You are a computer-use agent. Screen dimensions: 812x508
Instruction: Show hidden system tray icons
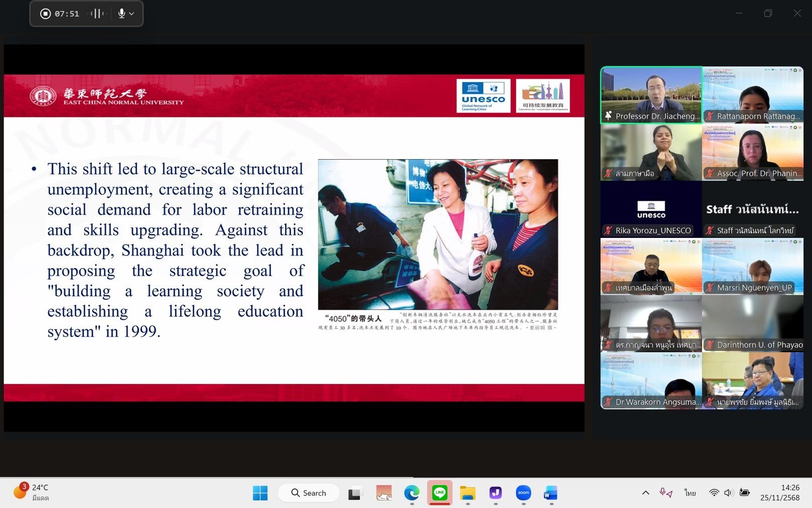(x=645, y=493)
